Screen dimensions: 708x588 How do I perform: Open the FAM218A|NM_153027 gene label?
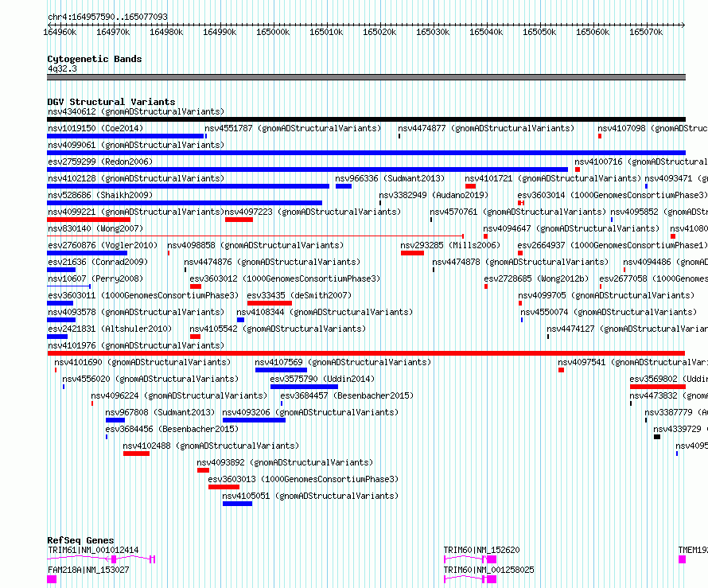tap(88, 570)
